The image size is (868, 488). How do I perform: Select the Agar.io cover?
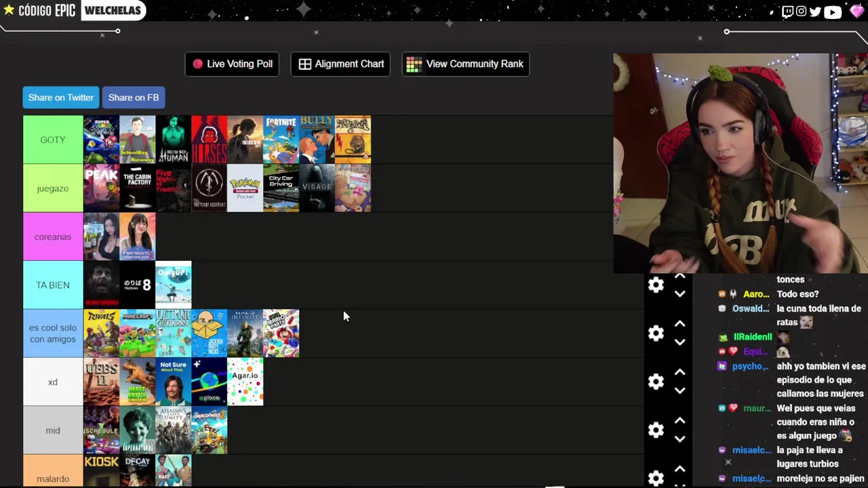[245, 382]
